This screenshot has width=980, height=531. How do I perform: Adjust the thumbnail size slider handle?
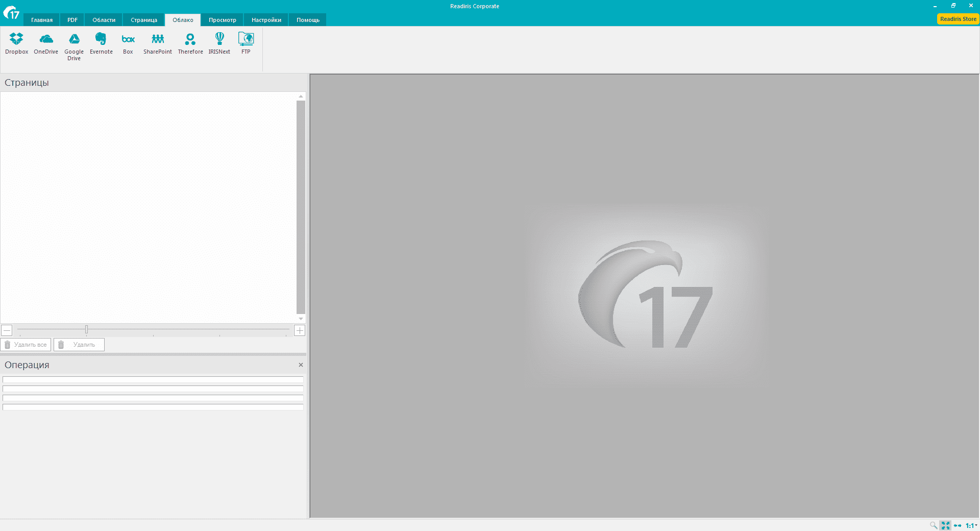[x=87, y=330]
